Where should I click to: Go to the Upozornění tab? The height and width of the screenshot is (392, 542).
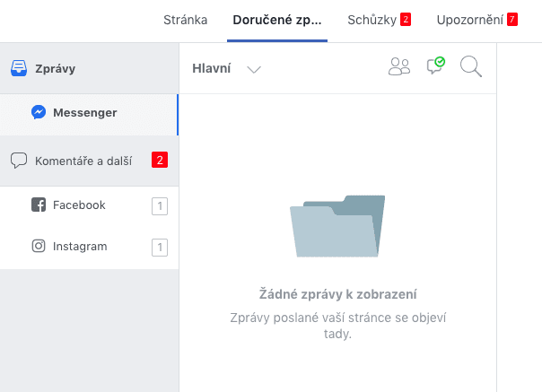(469, 20)
